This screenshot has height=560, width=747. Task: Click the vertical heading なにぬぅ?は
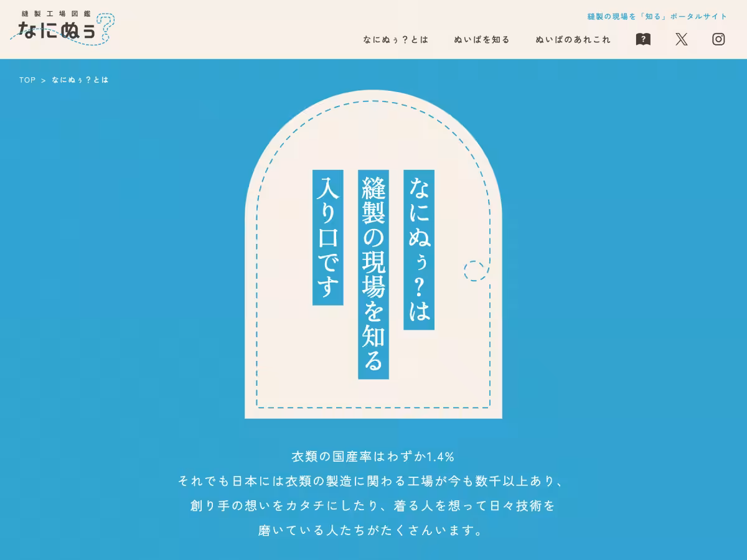(419, 250)
